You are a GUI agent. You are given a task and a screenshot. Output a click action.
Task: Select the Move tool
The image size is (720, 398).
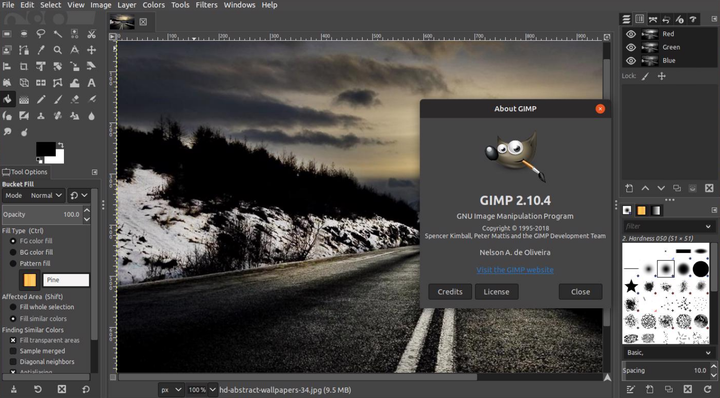91,50
